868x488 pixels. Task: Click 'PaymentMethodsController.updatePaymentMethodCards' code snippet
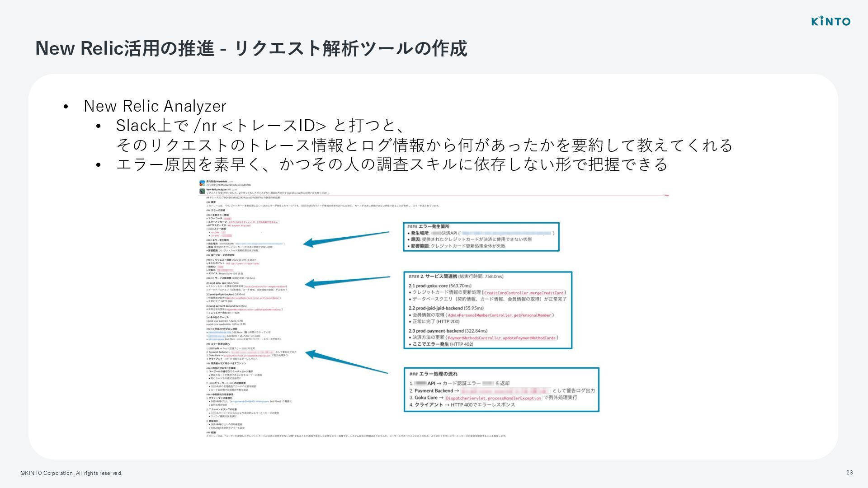pos(501,338)
